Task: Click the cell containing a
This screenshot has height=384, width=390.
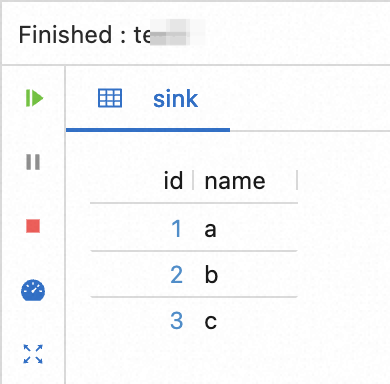Action: 210,230
